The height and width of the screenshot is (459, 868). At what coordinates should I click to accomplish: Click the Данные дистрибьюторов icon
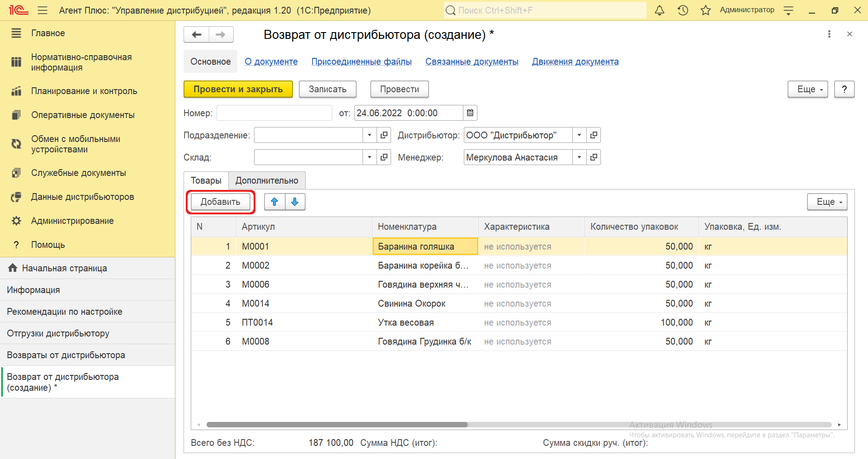pos(16,197)
